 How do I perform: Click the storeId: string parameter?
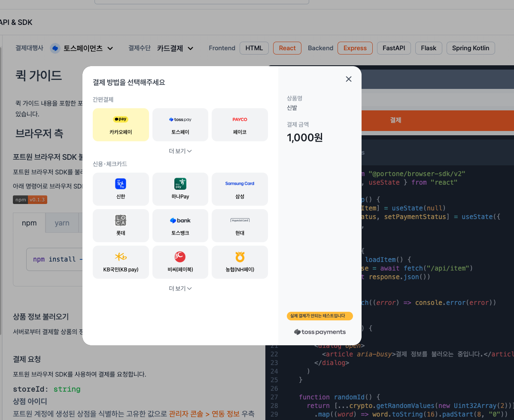point(46,389)
